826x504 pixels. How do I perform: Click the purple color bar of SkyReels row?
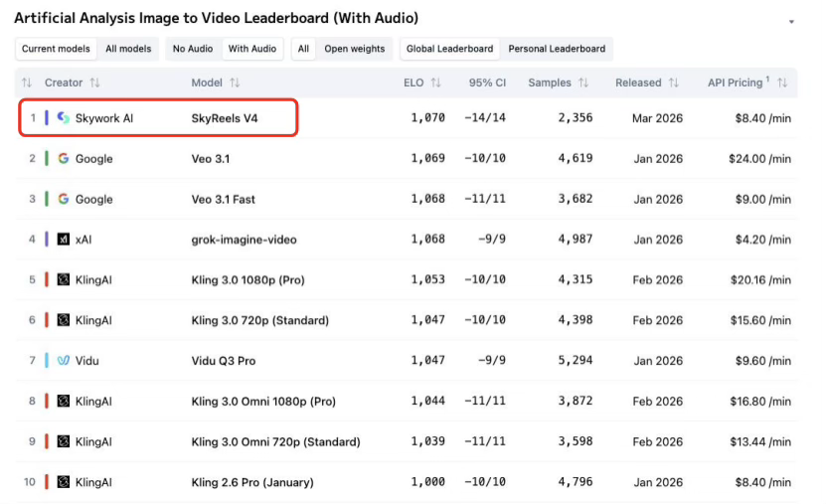(x=47, y=118)
